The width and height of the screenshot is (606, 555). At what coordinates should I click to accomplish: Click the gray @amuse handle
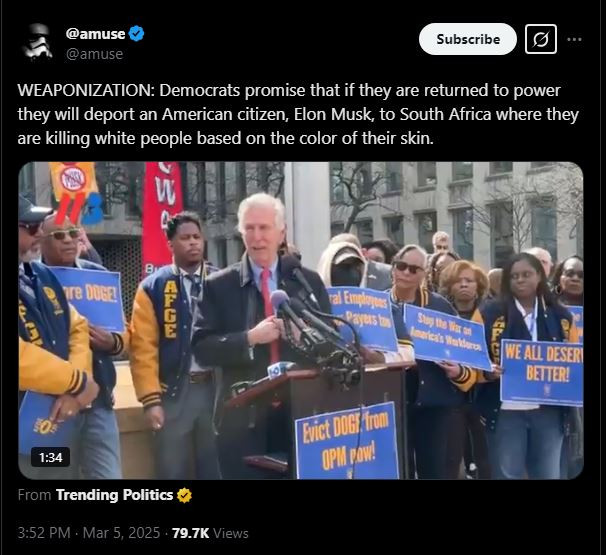(94, 54)
